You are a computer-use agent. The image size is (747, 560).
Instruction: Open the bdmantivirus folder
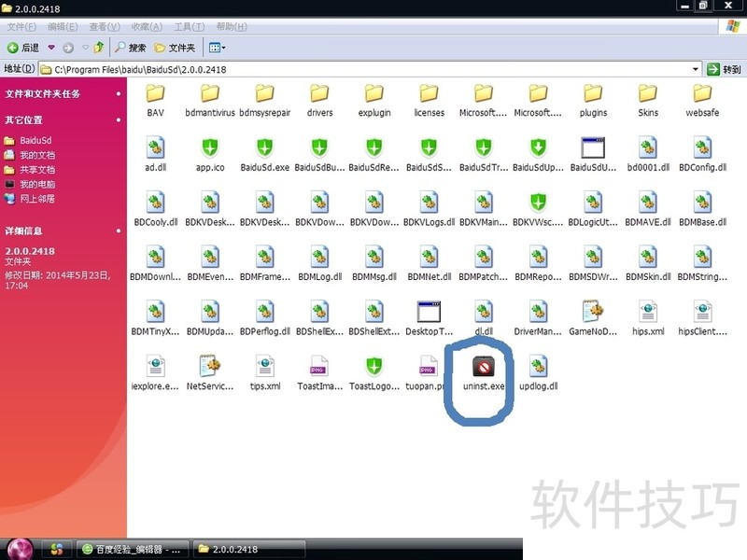[210, 101]
